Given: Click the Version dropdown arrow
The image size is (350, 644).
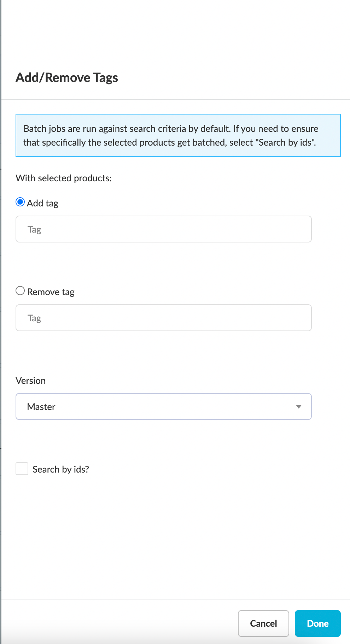Looking at the screenshot, I should (x=299, y=407).
